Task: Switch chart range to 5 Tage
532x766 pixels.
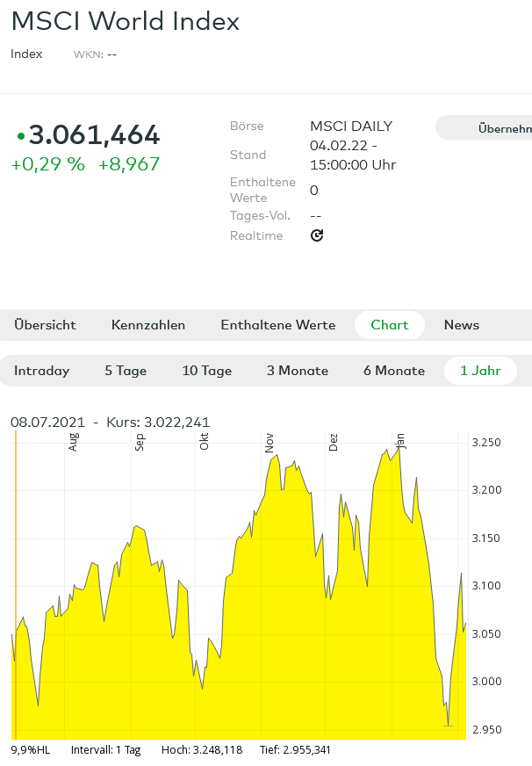Action: (126, 371)
